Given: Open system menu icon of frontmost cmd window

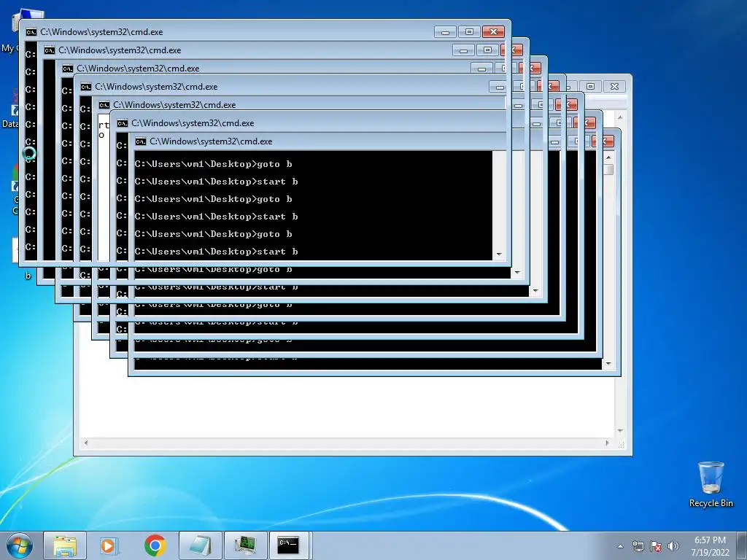Looking at the screenshot, I should coord(31,32).
